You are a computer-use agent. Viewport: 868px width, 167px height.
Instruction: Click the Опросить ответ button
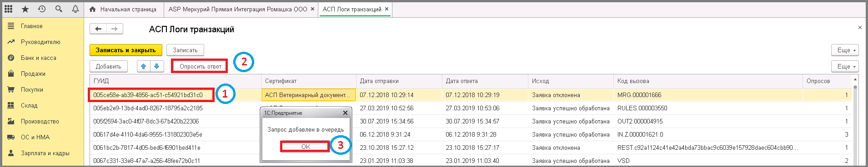pos(200,66)
